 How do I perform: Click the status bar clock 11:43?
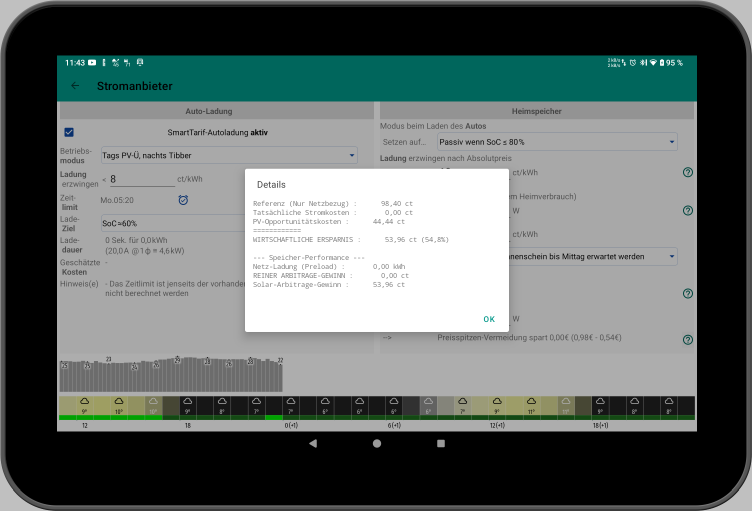pyautogui.click(x=75, y=63)
